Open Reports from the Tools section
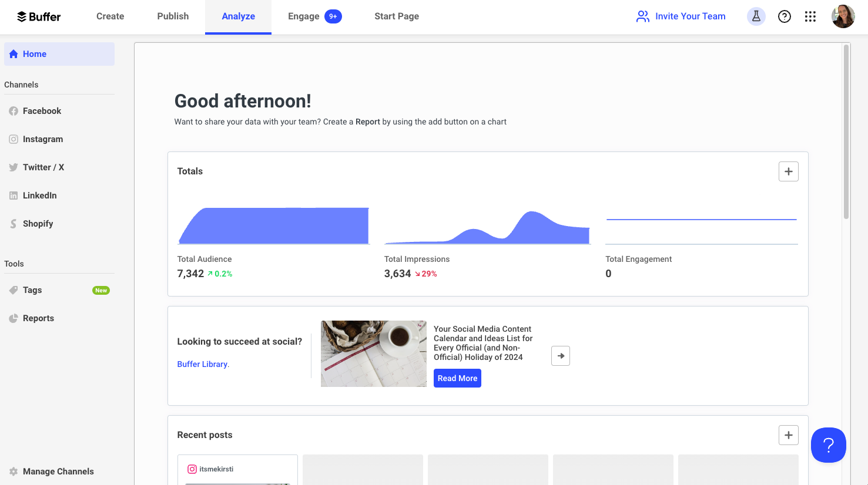868x485 pixels. [37, 318]
